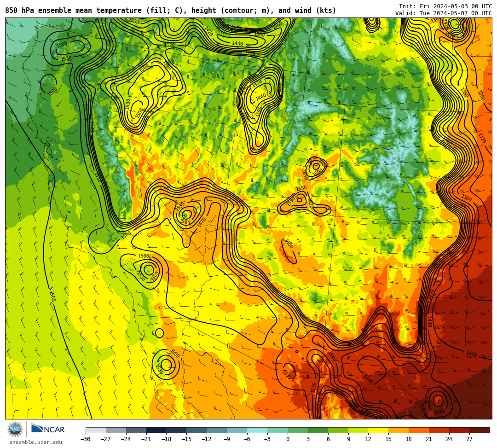
Task: Click the 1350 height contour label
Action: (464, 92)
